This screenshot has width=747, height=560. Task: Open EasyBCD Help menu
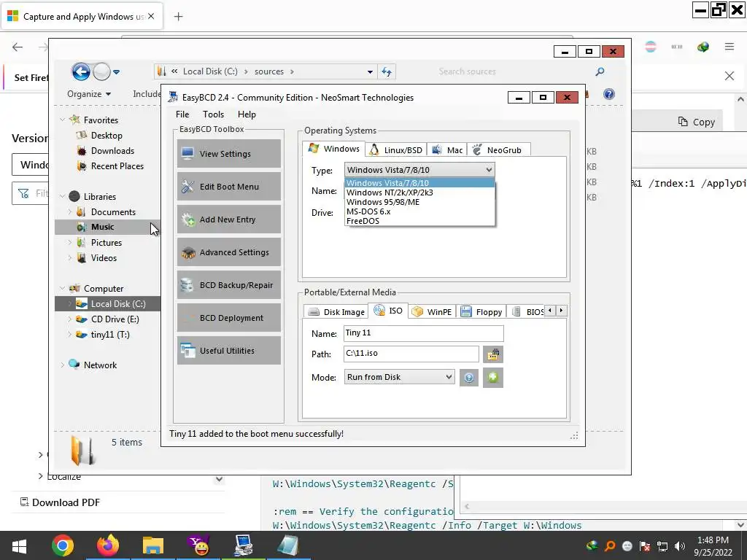(x=247, y=114)
